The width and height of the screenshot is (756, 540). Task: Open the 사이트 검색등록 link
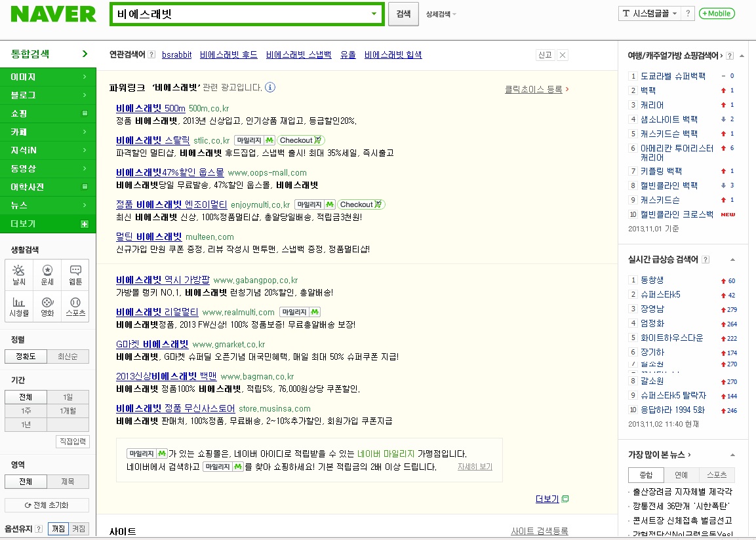(540, 531)
